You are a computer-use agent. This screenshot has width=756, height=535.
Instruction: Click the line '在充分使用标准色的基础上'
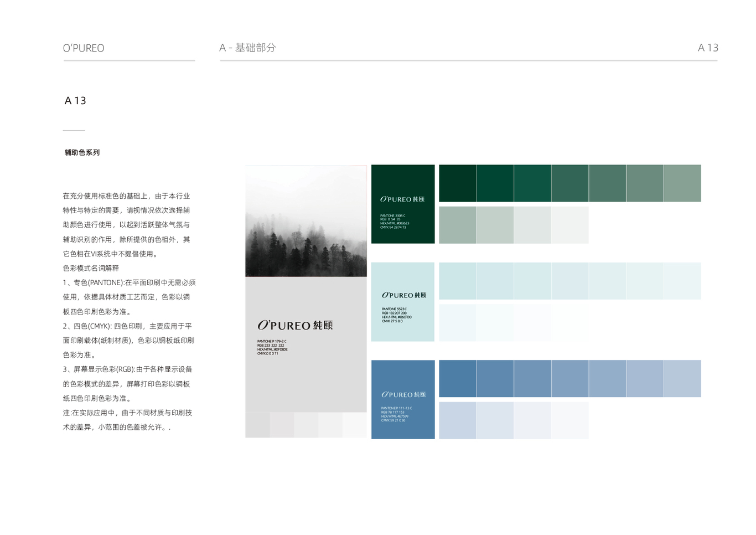click(x=126, y=196)
